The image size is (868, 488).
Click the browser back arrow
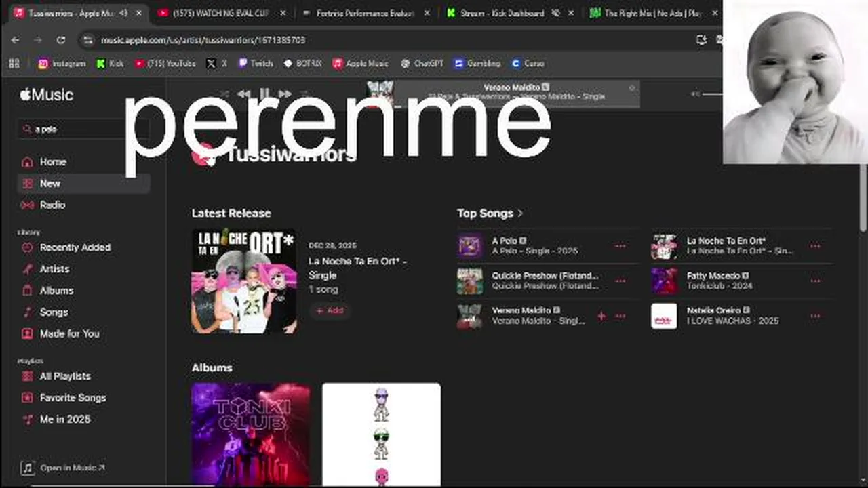(16, 40)
